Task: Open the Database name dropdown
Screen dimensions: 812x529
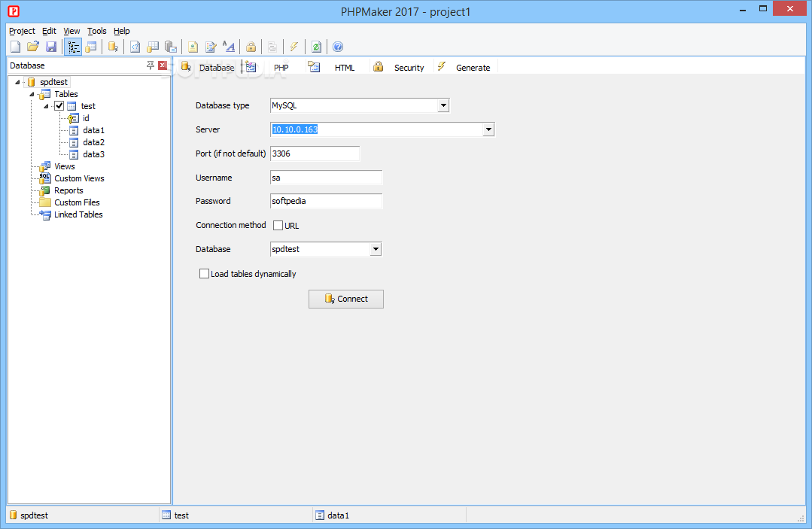Action: coord(376,250)
